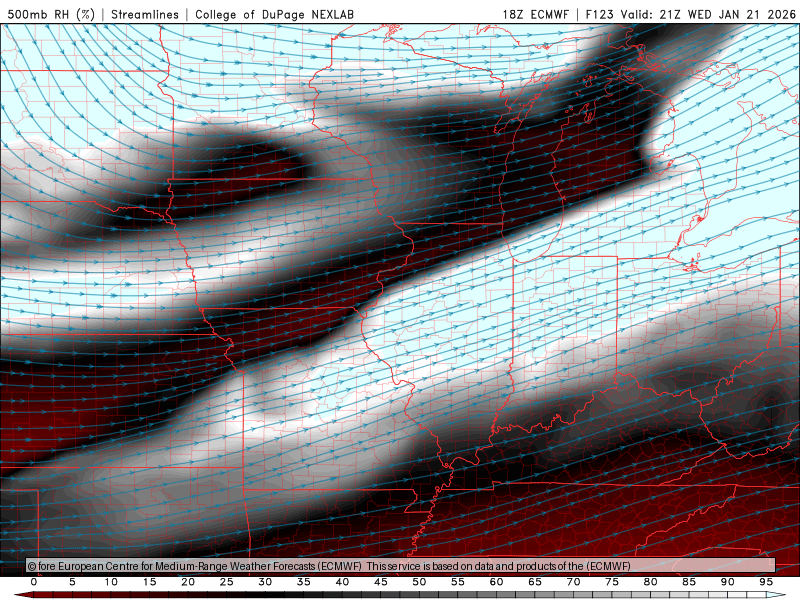Click the "70" colorbar scale label

click(x=573, y=582)
